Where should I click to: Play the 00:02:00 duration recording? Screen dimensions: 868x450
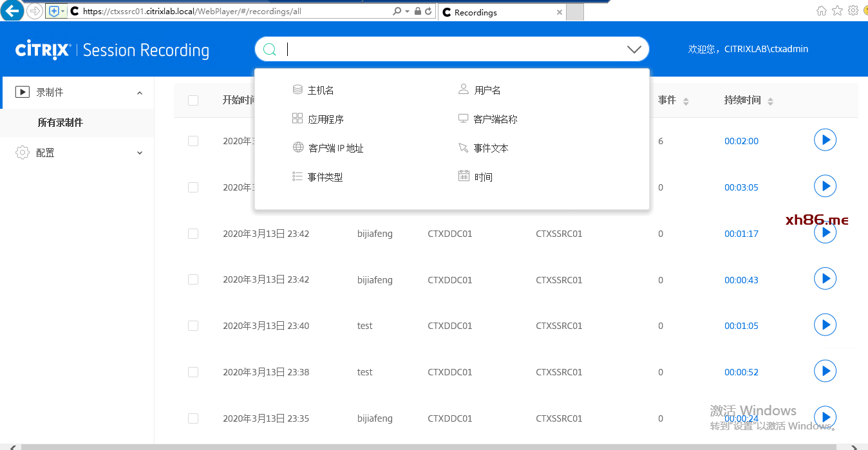pos(825,140)
